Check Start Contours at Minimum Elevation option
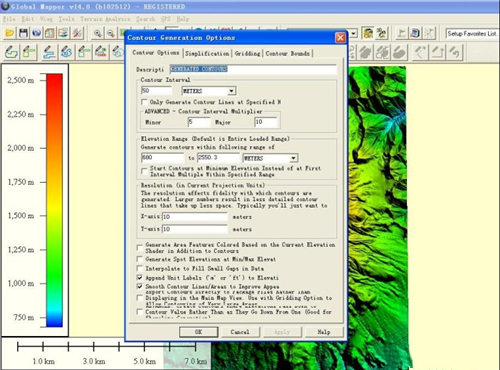Image resolution: width=500 pixels, height=370 pixels. click(x=144, y=171)
